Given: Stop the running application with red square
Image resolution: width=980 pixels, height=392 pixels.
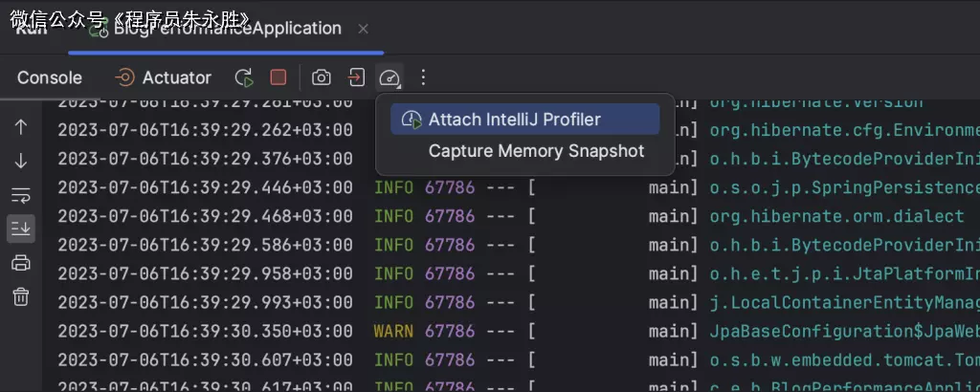Looking at the screenshot, I should (278, 77).
